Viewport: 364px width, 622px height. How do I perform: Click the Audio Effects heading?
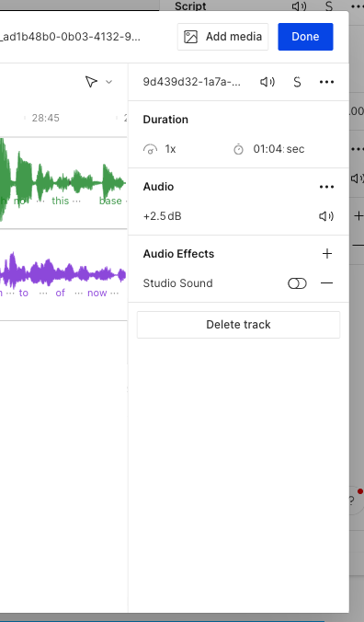(x=178, y=253)
